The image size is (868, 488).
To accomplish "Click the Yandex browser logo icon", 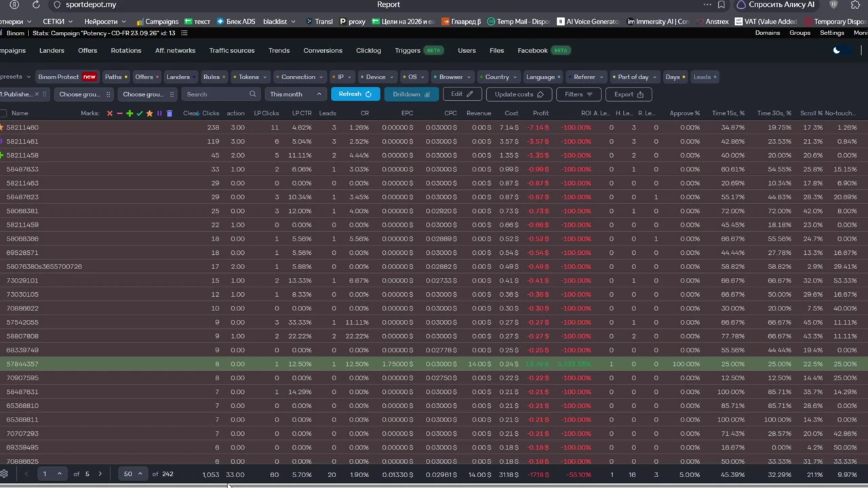I will click(14, 4).
